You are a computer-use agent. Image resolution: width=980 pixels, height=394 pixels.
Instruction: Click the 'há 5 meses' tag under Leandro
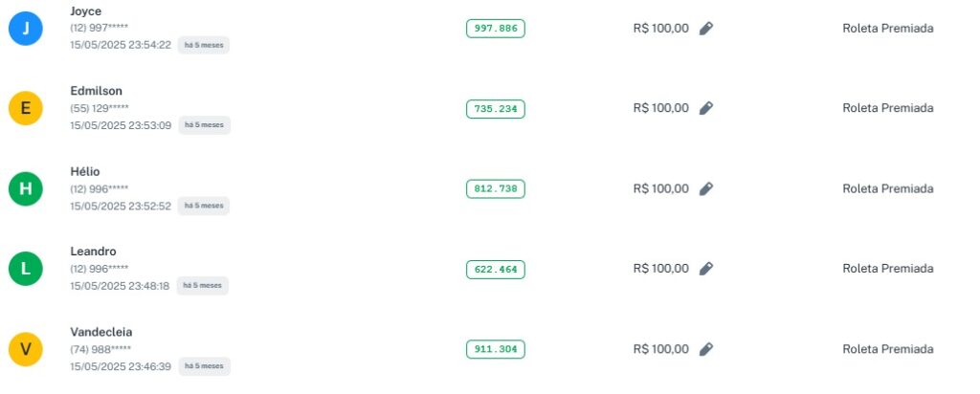[x=203, y=285]
